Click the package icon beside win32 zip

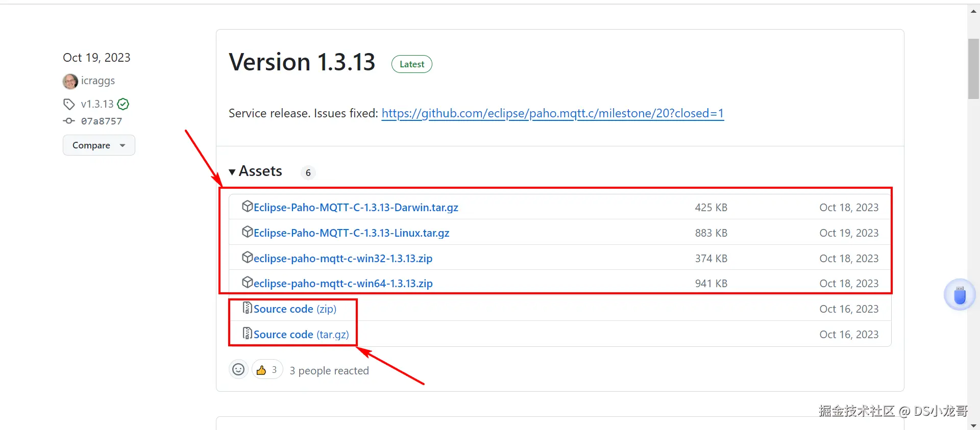(x=247, y=257)
